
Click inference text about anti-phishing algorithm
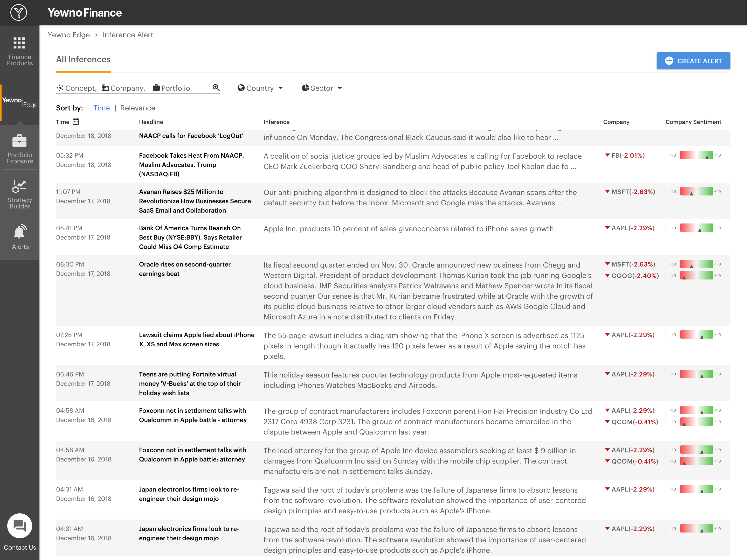pyautogui.click(x=420, y=198)
